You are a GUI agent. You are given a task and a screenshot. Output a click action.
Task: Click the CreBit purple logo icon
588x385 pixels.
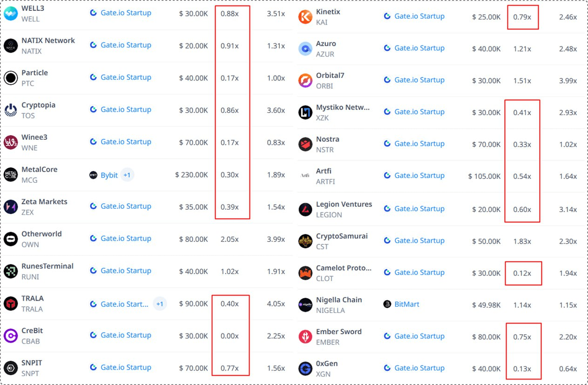click(11, 336)
